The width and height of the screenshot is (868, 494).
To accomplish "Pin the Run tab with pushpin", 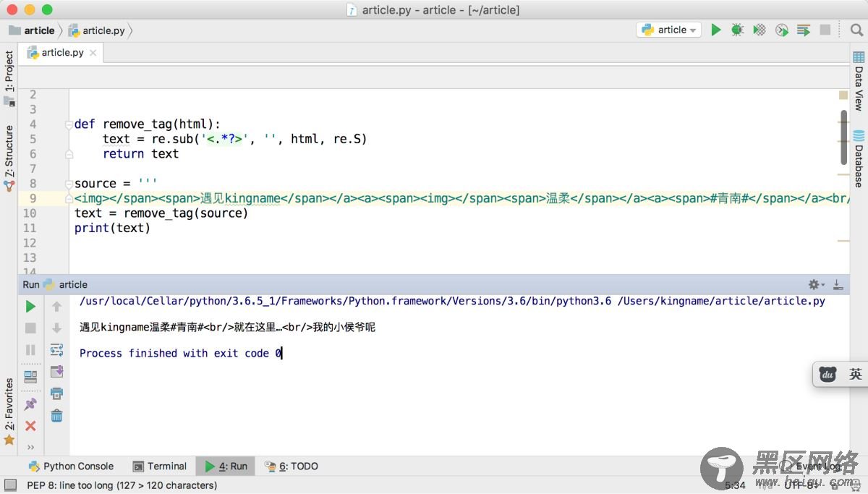I will 30,404.
